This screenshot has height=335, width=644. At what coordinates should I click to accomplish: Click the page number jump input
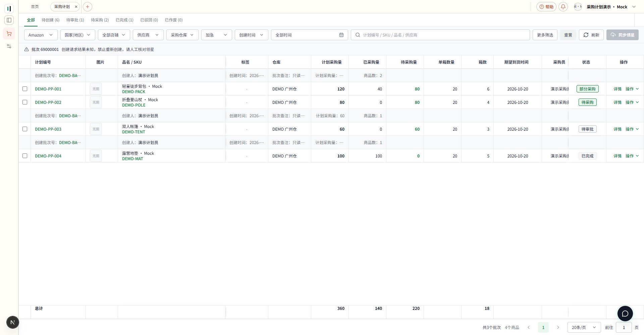coord(624,327)
